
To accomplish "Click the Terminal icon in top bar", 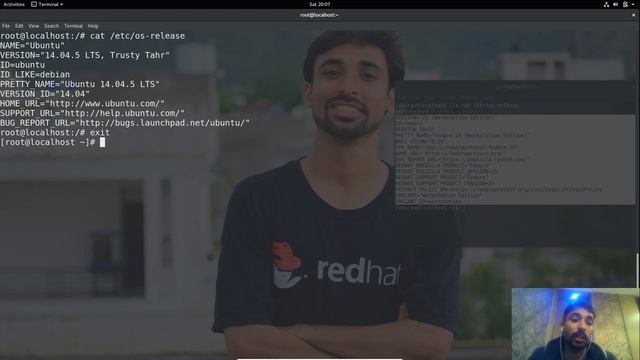I will click(34, 4).
